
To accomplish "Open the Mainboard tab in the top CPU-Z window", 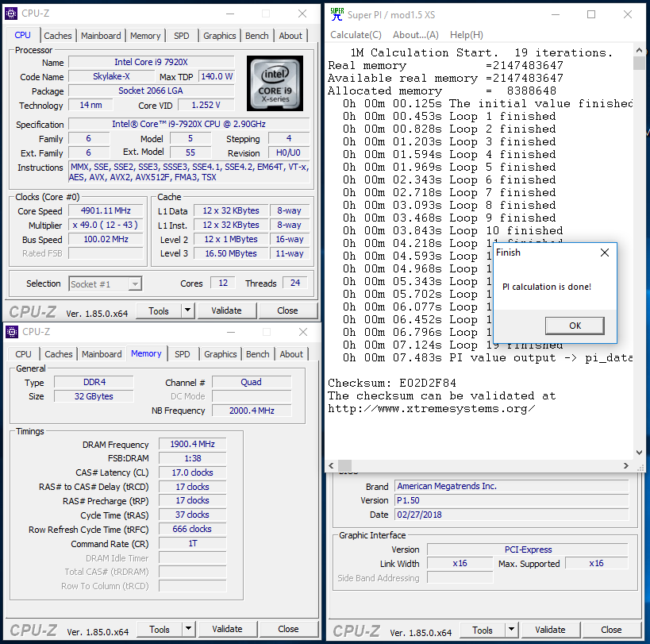I will pyautogui.click(x=101, y=36).
